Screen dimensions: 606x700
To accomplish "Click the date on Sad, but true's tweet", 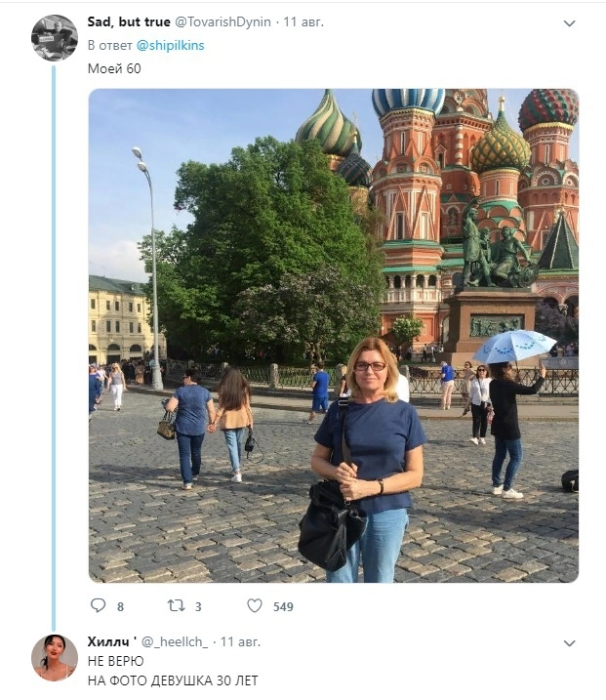I will [x=304, y=21].
